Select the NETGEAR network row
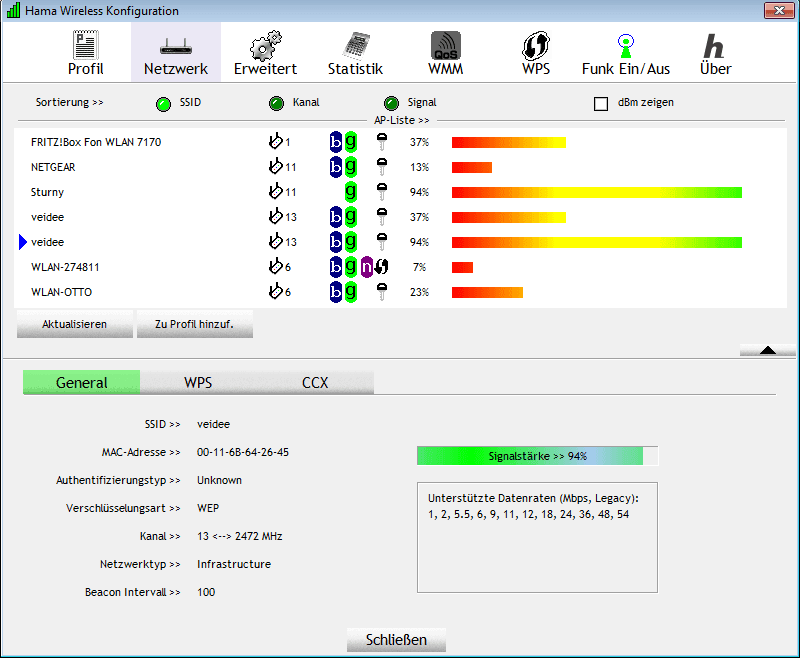 (x=401, y=167)
